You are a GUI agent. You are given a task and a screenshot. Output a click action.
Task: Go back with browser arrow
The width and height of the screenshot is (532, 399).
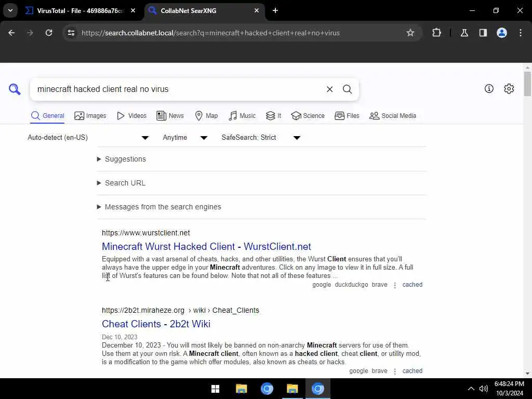pyautogui.click(x=11, y=33)
